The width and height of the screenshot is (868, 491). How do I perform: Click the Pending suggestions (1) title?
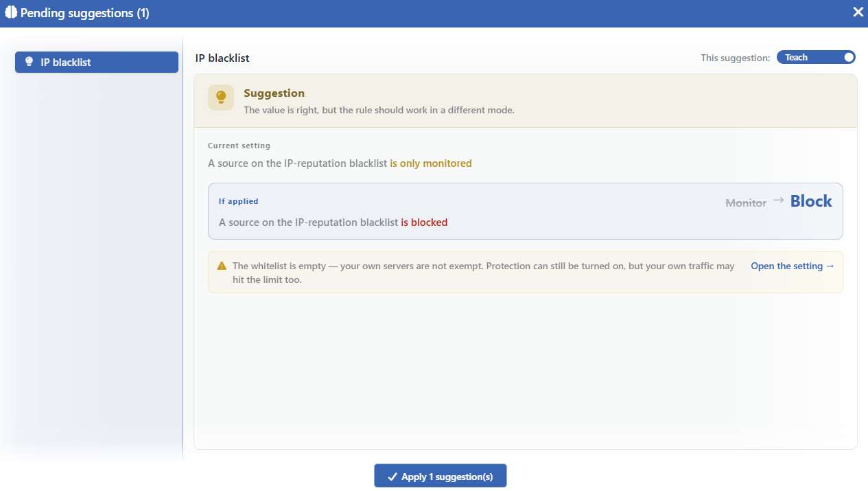[85, 12]
